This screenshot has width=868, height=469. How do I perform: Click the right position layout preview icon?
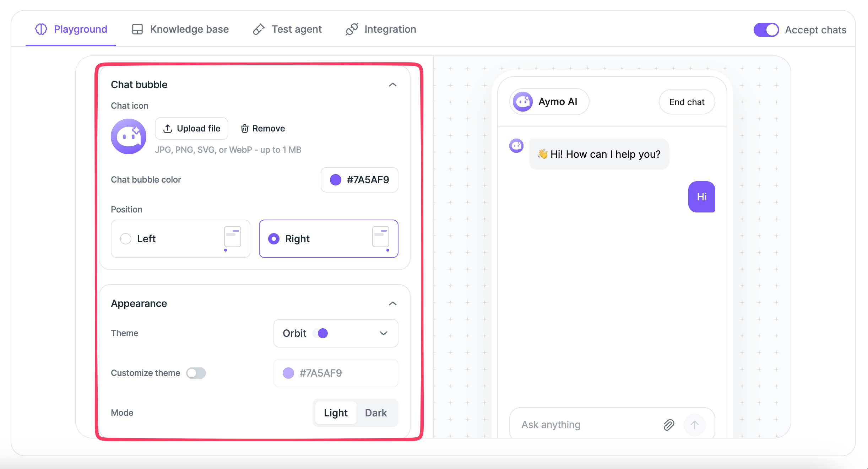tap(381, 238)
